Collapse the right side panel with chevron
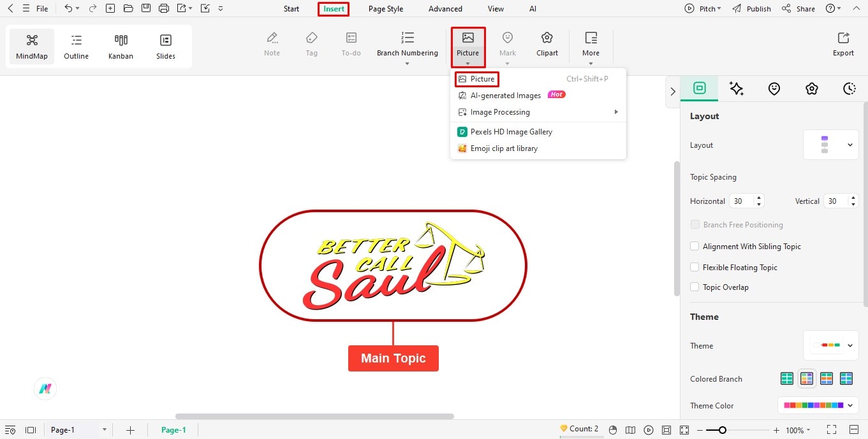This screenshot has width=868, height=439. tap(672, 91)
